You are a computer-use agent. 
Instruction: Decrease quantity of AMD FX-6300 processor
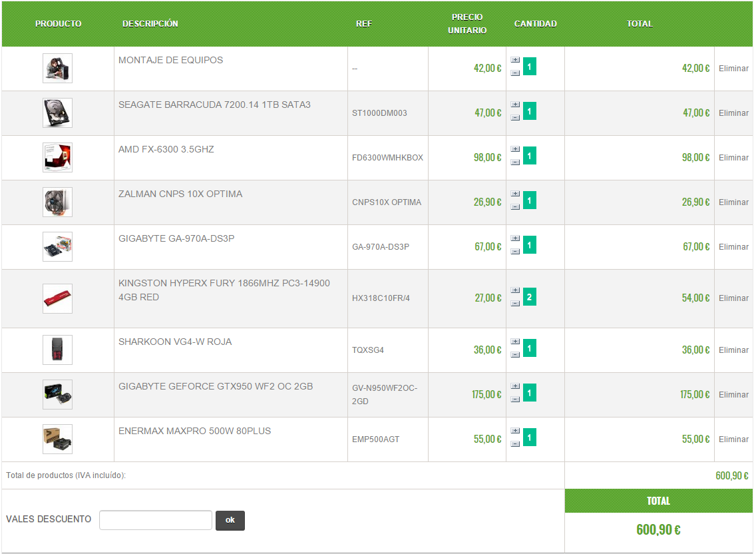[x=515, y=162]
